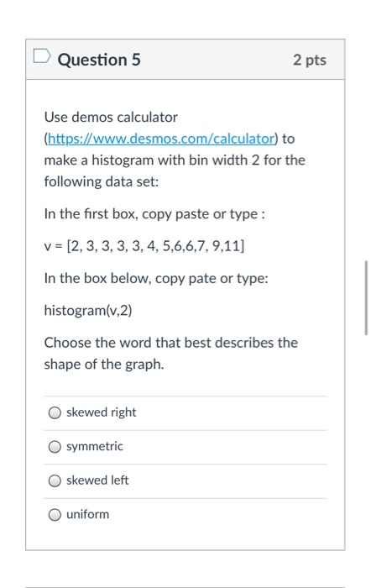
Task: Click the 'skewed right' label text
Action: pyautogui.click(x=102, y=412)
